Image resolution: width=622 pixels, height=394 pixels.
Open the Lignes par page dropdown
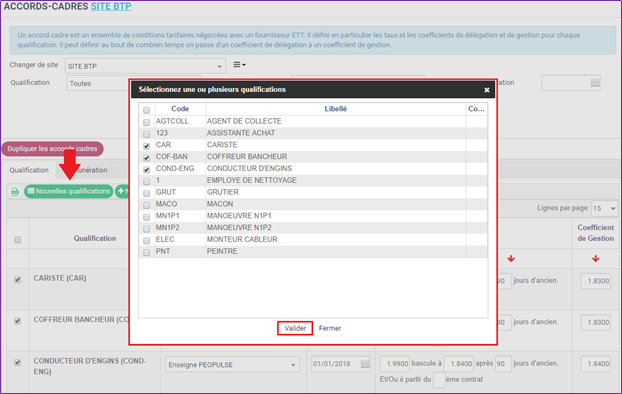[604, 208]
